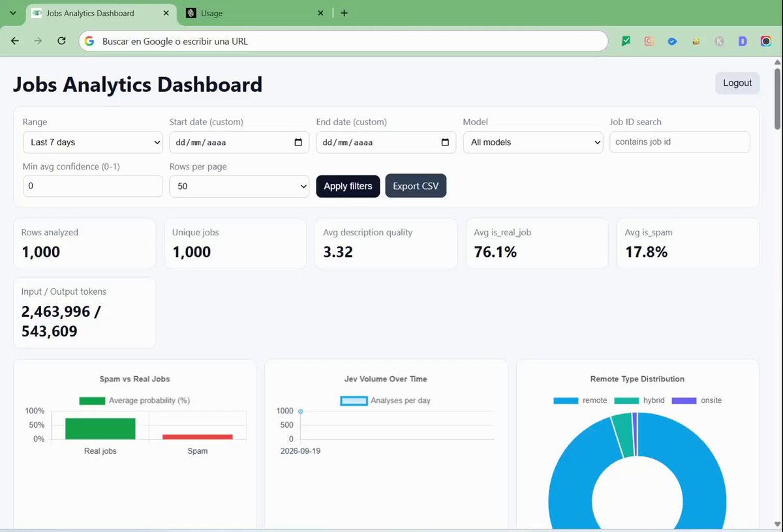
Task: Export data with the Export CSV button
Action: point(416,186)
